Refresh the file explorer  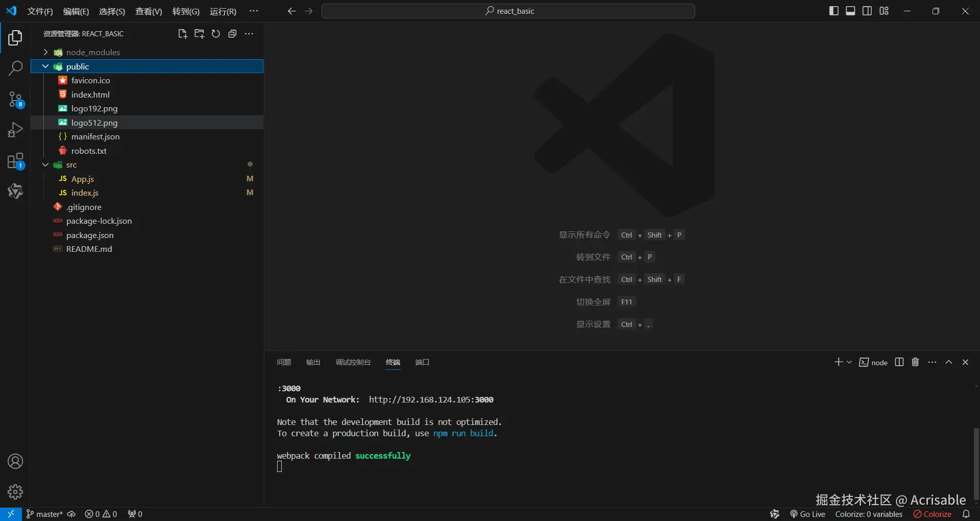[216, 34]
